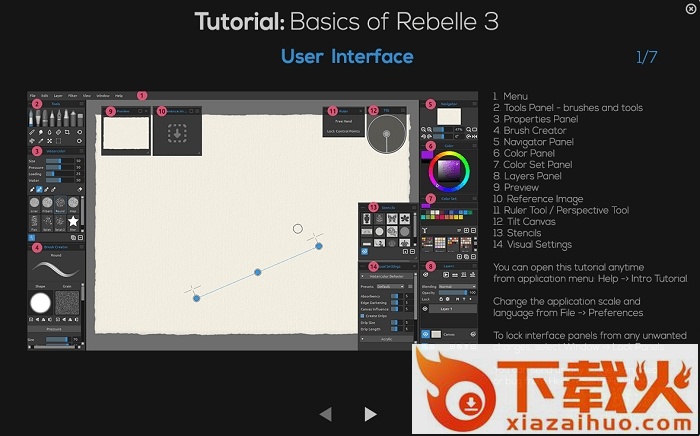Select the Layer 1 row
Image resolution: width=700 pixels, height=436 pixels.
tap(453, 309)
